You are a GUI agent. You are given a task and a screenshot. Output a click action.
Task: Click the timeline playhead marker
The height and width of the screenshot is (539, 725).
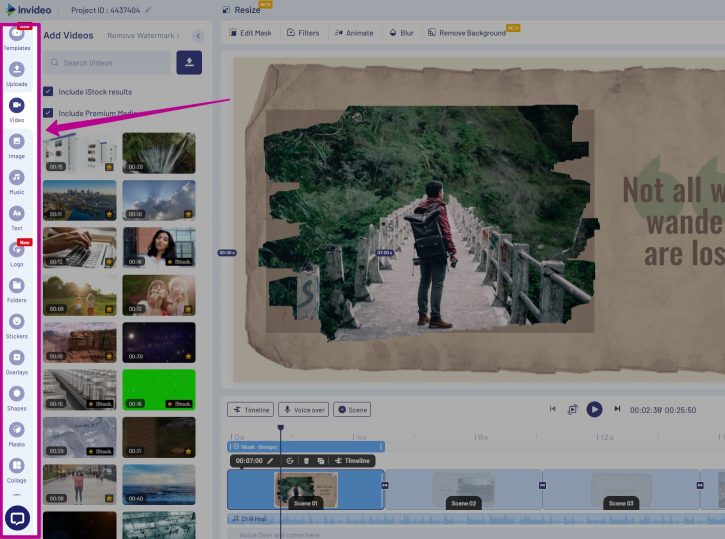(x=281, y=428)
